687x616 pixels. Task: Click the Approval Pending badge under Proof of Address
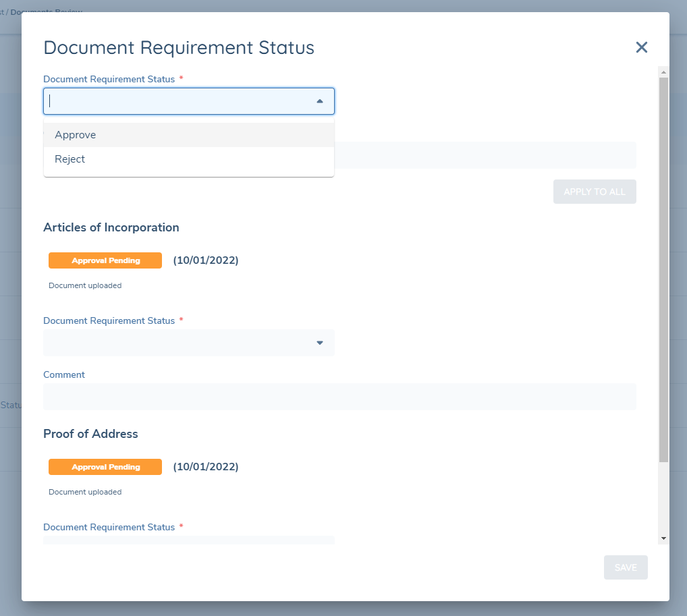[x=105, y=467]
